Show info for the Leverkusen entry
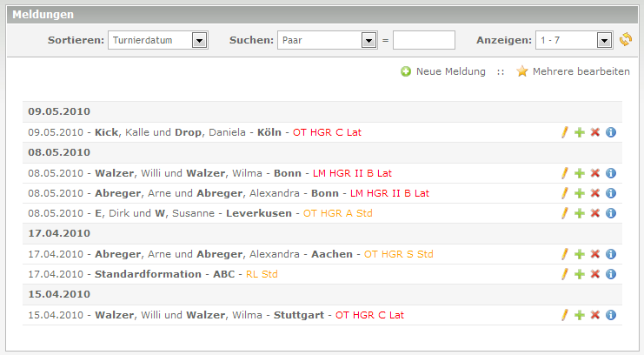Image resolution: width=644 pixels, height=355 pixels. [x=611, y=213]
